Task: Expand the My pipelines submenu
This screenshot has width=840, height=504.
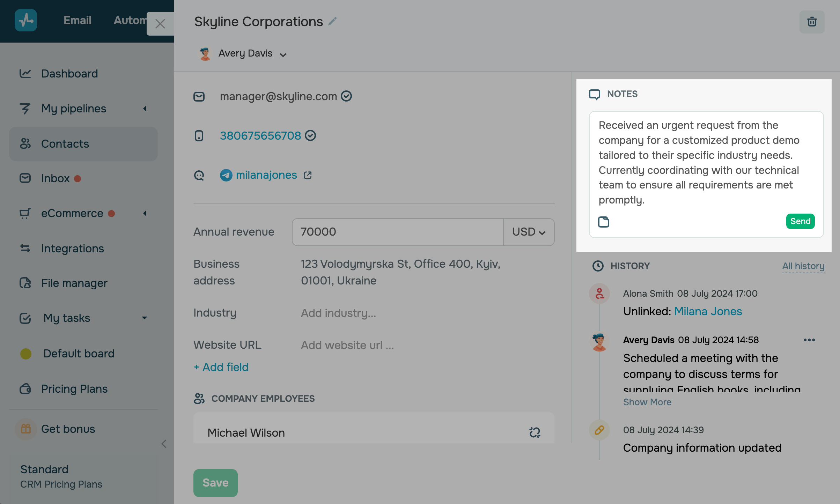Action: click(x=145, y=109)
